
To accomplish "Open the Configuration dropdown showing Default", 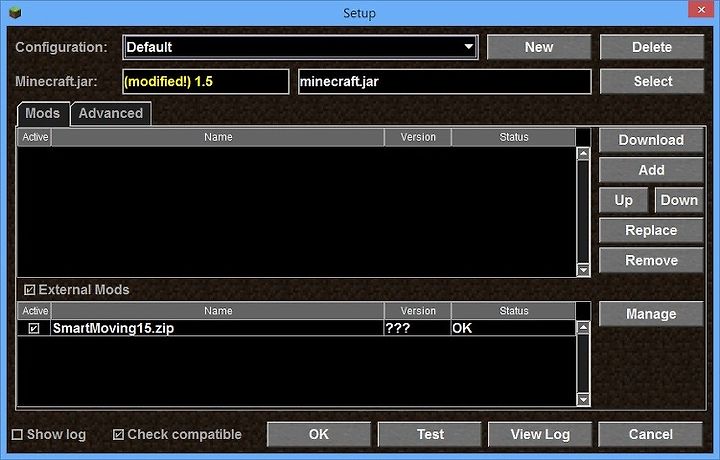I will [x=300, y=47].
